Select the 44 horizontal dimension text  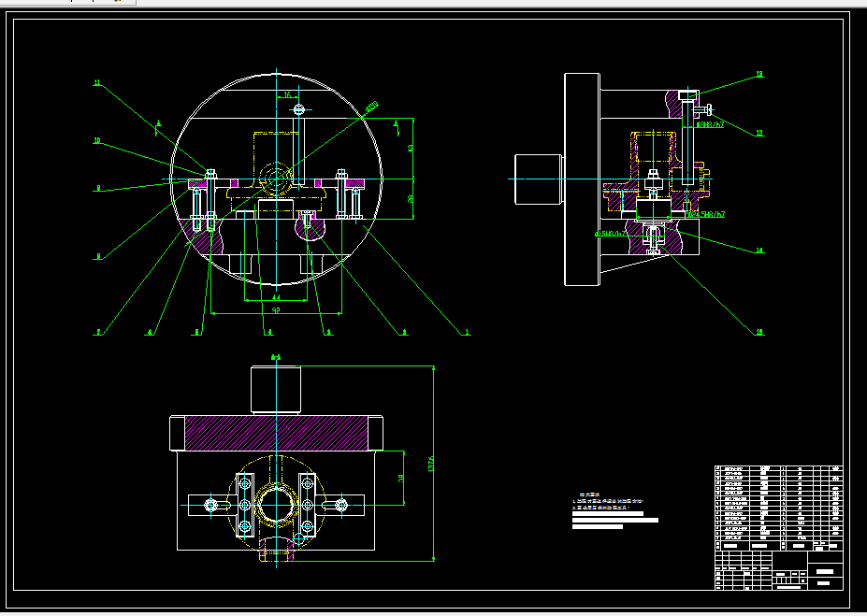tap(276, 297)
